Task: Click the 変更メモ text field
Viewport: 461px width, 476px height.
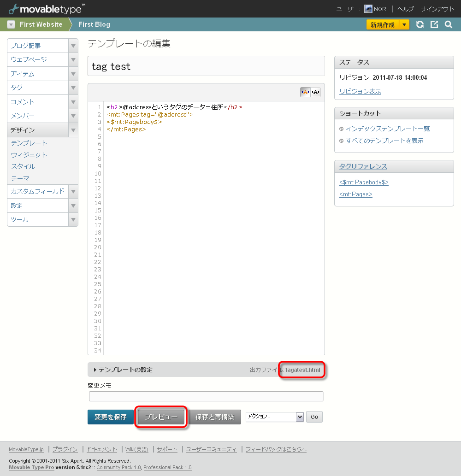Action: [206, 396]
